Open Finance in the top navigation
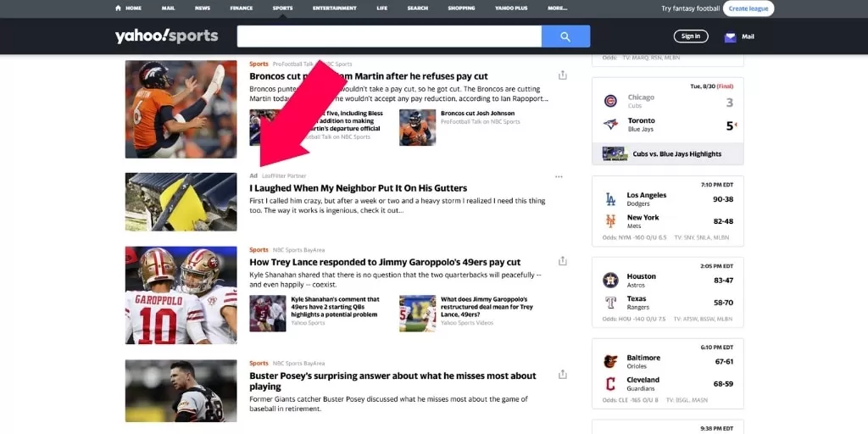Image resolution: width=868 pixels, height=434 pixels. click(242, 8)
